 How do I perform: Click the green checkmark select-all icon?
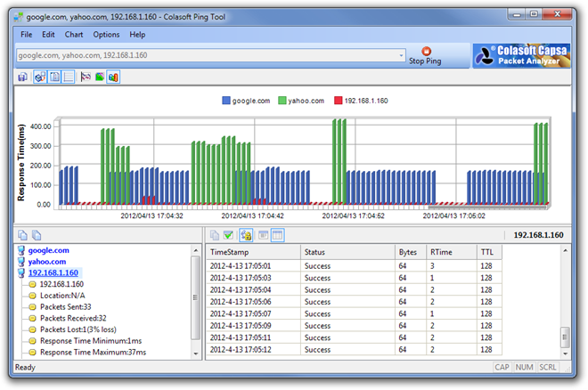click(x=228, y=235)
